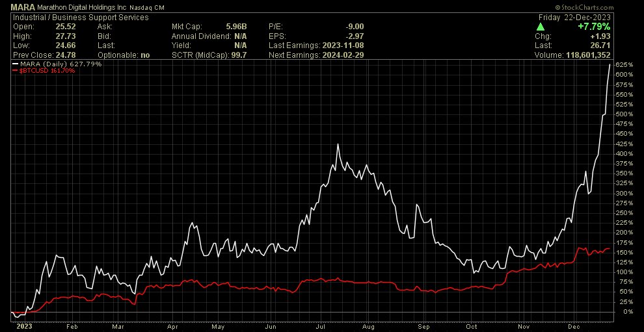Click the Mar x-axis label
This screenshot has height=332, width=644.
tap(118, 327)
